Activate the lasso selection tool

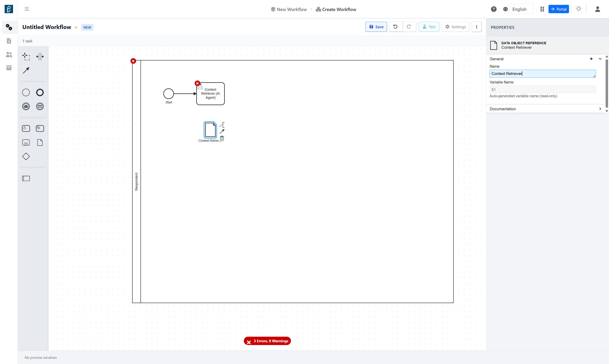click(x=26, y=56)
